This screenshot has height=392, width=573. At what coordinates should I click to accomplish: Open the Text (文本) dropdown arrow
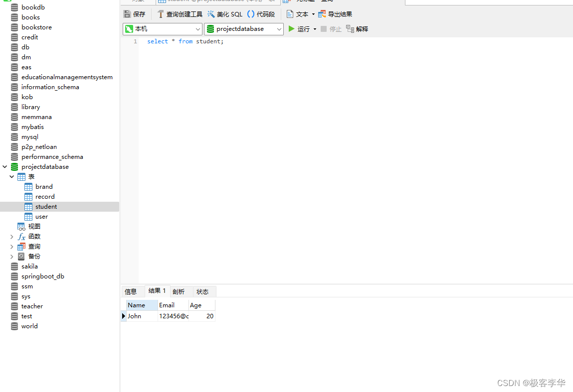(x=313, y=14)
